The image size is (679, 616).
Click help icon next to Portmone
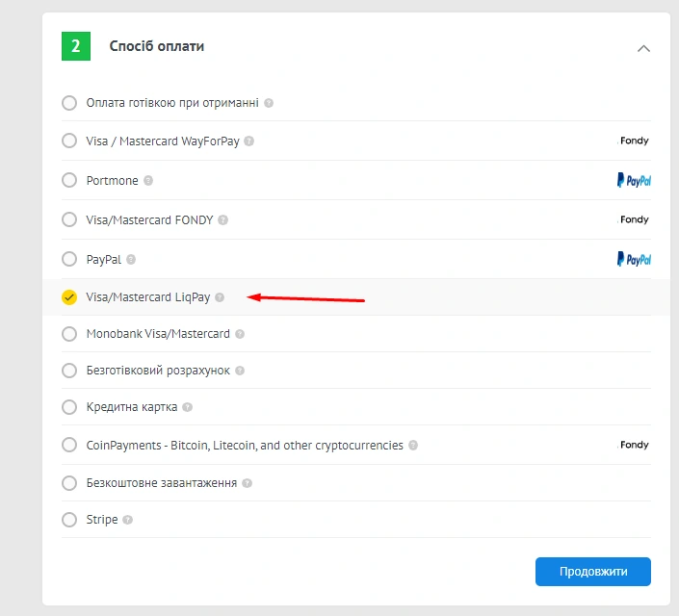[x=148, y=181]
